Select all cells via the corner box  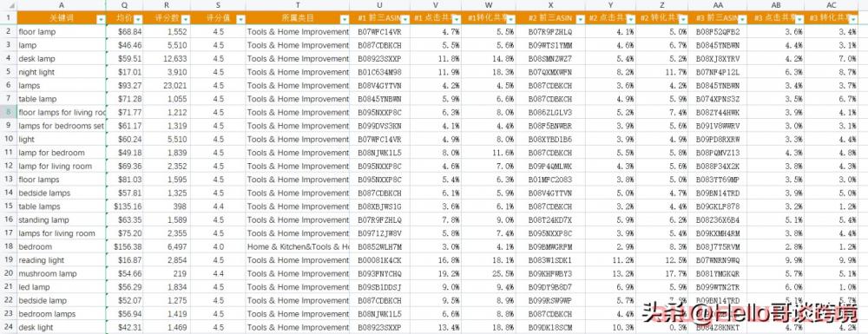click(x=9, y=5)
